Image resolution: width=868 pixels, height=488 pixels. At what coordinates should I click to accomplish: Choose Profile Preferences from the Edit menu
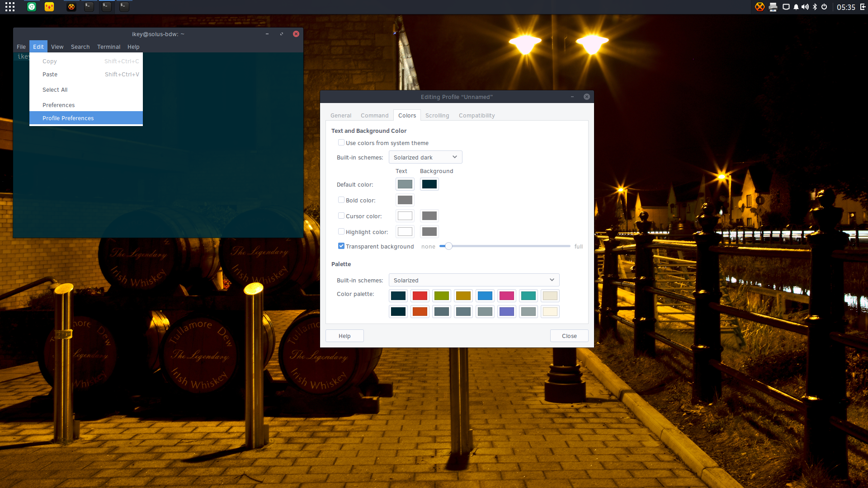coord(86,118)
